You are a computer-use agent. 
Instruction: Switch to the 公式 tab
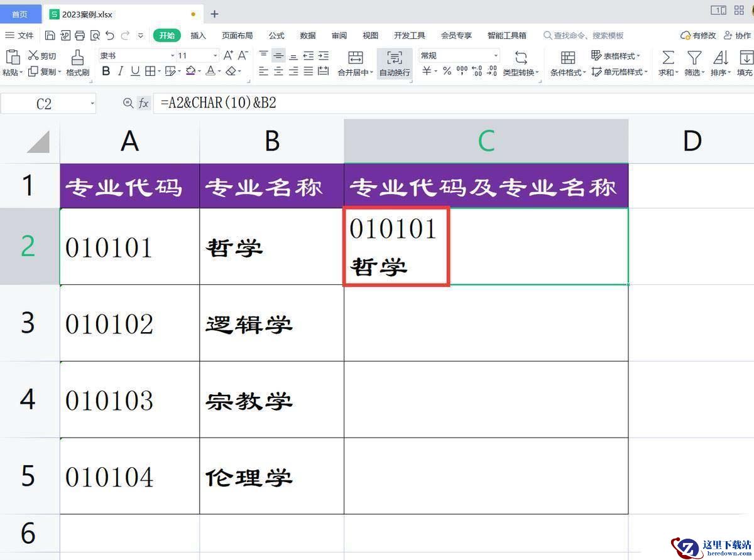point(276,36)
